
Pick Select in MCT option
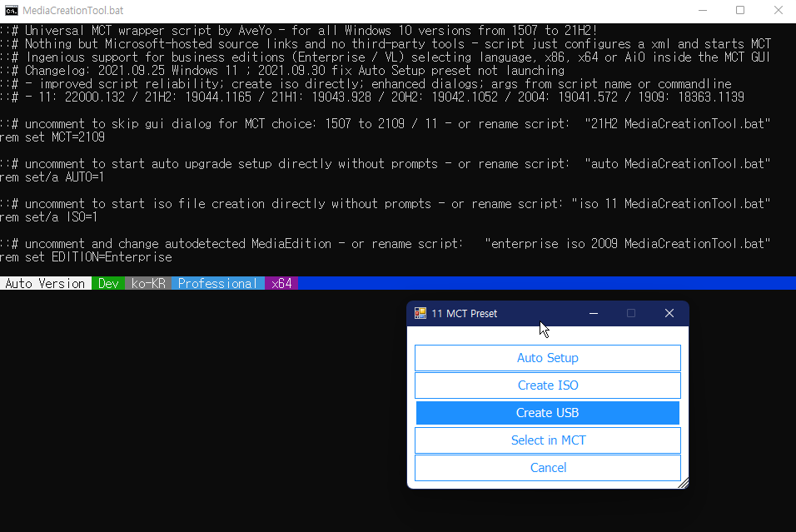click(547, 440)
